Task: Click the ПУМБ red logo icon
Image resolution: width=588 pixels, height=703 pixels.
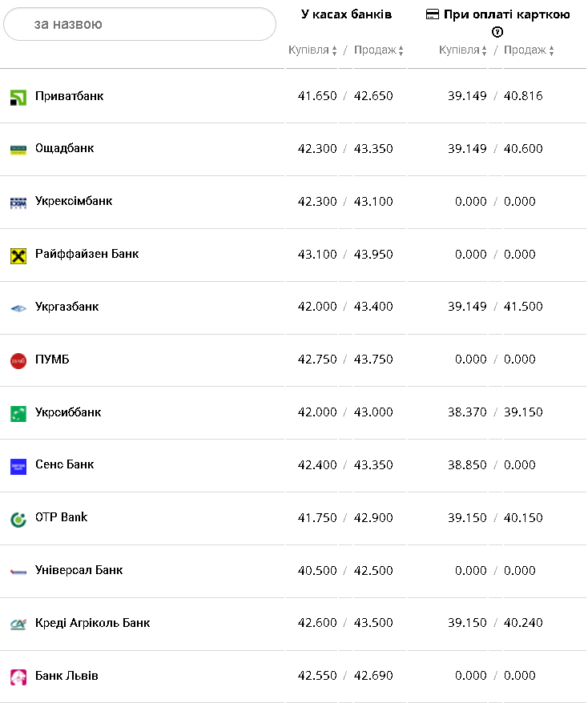Action: pos(18,361)
